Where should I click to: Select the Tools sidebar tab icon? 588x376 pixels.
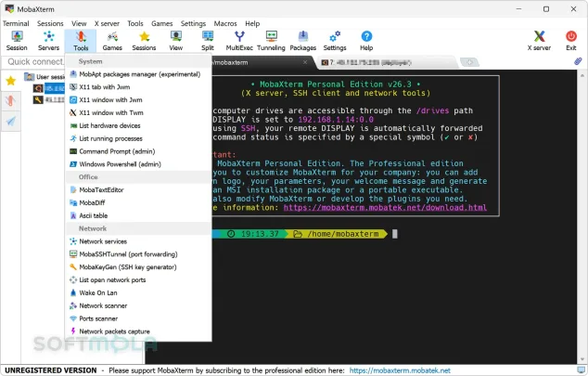click(10, 100)
